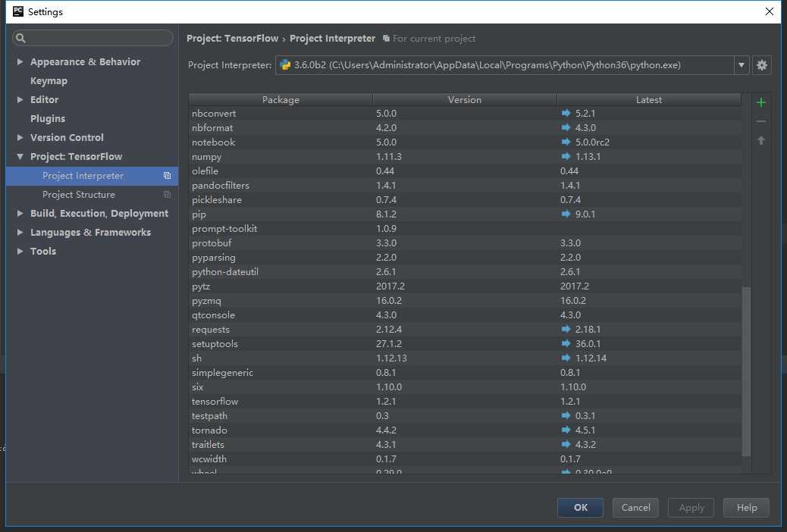Select the python-dateutil package row
This screenshot has height=532, width=787.
(x=466, y=272)
